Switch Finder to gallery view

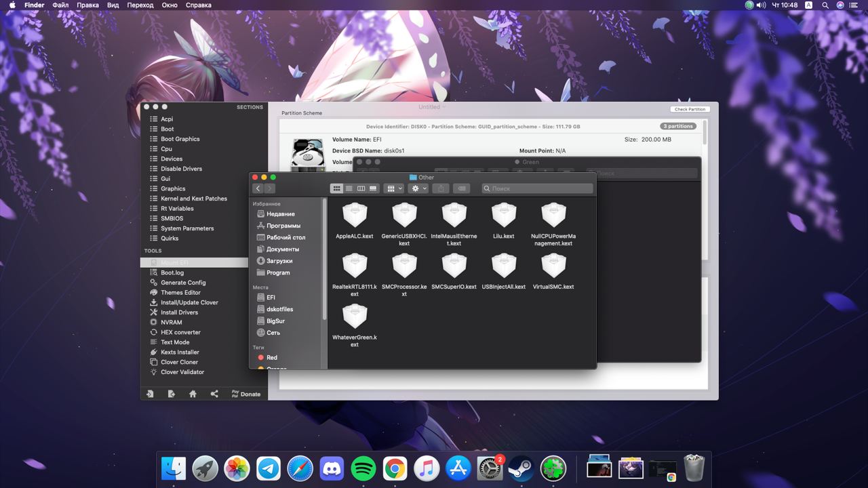tap(373, 188)
